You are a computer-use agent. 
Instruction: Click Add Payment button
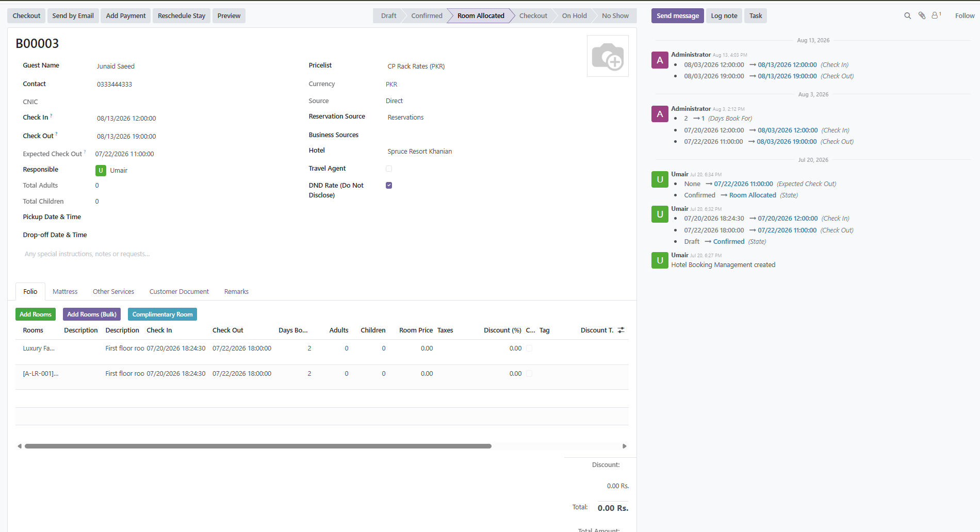[x=126, y=16]
